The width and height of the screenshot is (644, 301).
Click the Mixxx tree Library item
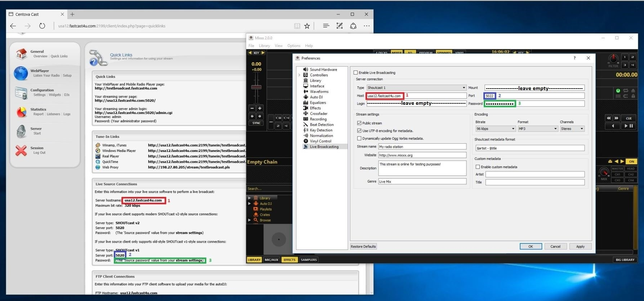point(265,198)
